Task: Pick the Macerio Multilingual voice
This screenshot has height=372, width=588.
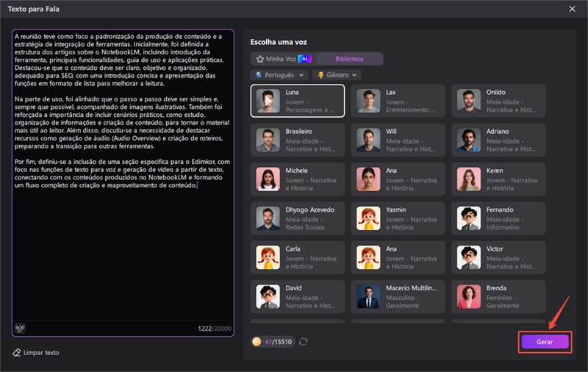Action: [398, 296]
